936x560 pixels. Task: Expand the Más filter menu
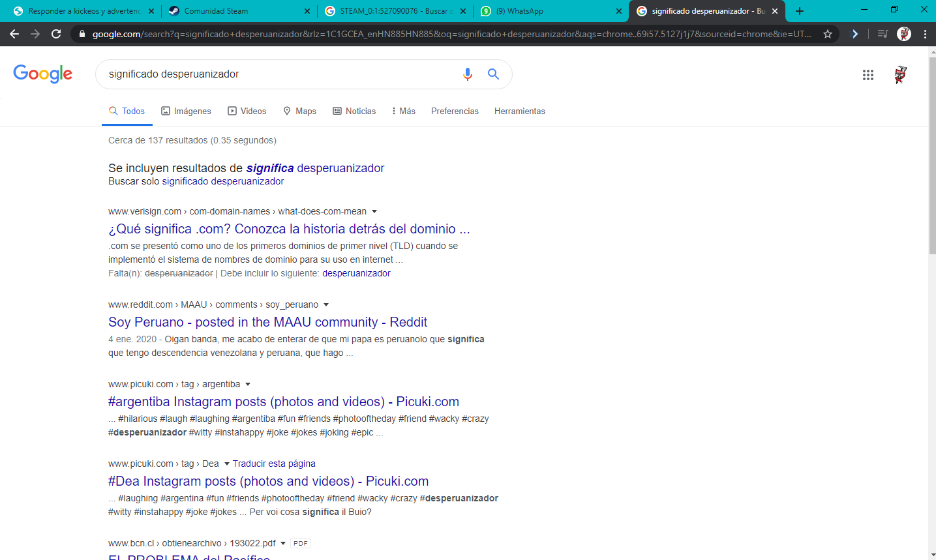(404, 111)
